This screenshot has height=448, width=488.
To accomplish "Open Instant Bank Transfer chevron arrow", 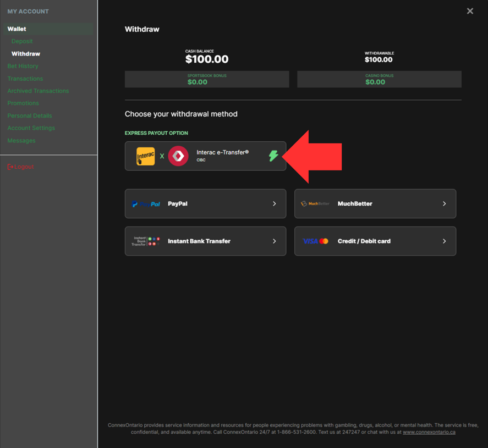I will click(x=275, y=241).
